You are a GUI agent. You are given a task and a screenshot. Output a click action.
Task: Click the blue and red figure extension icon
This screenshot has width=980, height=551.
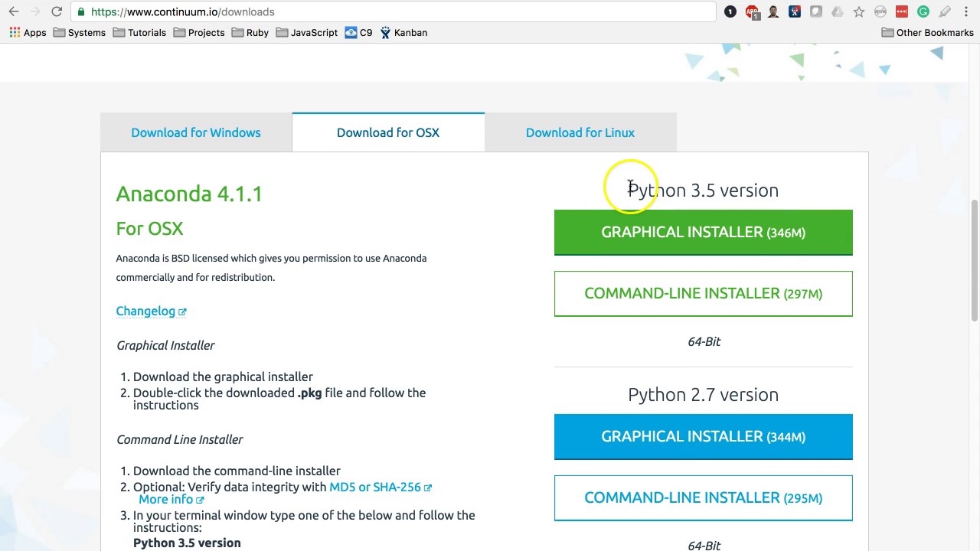(795, 11)
